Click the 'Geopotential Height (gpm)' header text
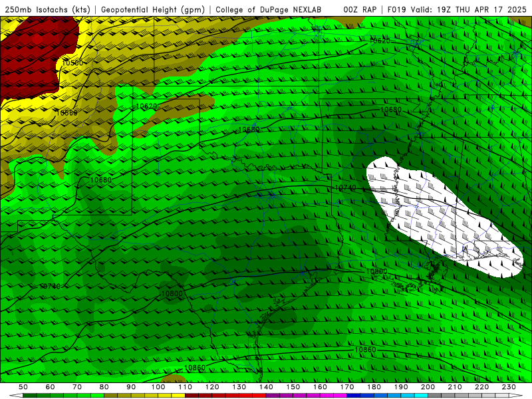The image size is (532, 399). tap(153, 9)
